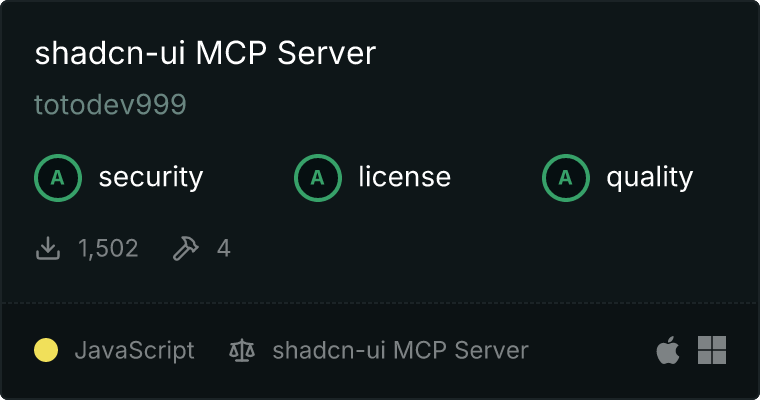Click the 1,502 downloads number
Screen dimensions: 760x400
tap(108, 248)
